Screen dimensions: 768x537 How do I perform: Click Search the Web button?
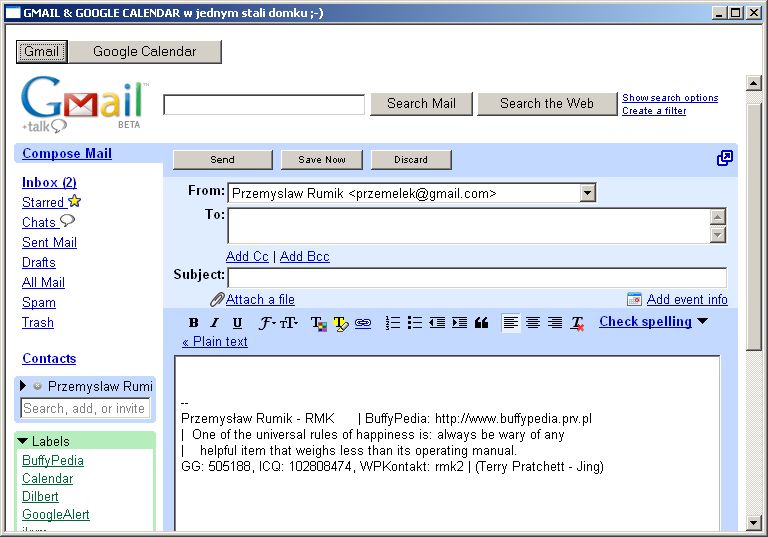pos(547,103)
